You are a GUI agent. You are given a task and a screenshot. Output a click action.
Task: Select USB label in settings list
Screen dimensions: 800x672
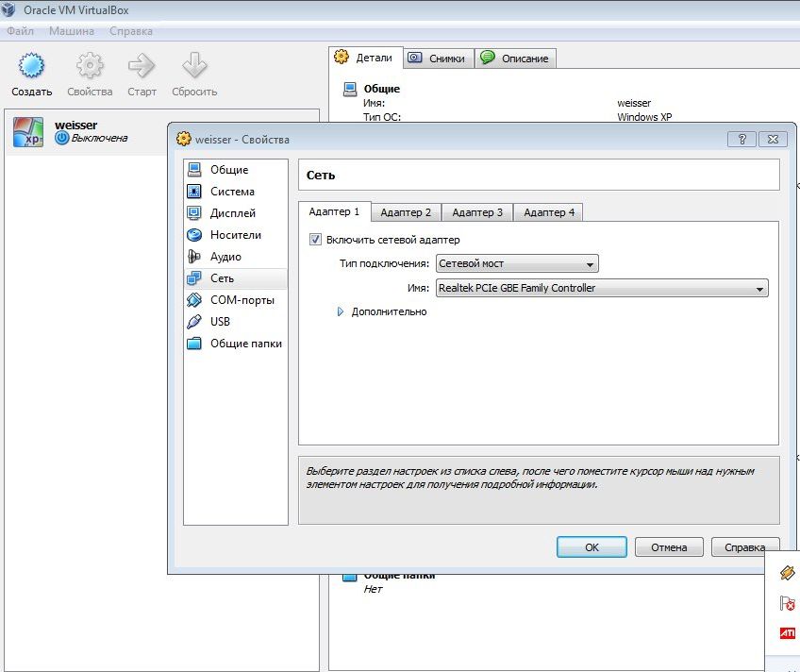[x=221, y=322]
